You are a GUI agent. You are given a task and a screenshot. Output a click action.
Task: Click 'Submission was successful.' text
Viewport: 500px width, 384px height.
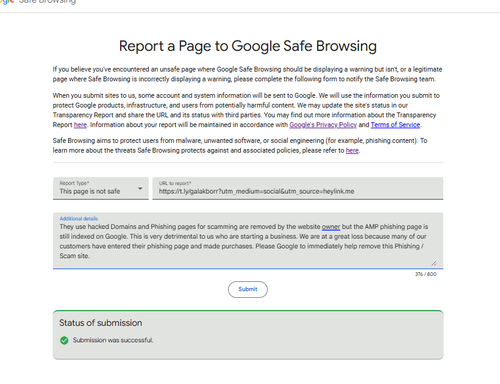click(x=113, y=340)
